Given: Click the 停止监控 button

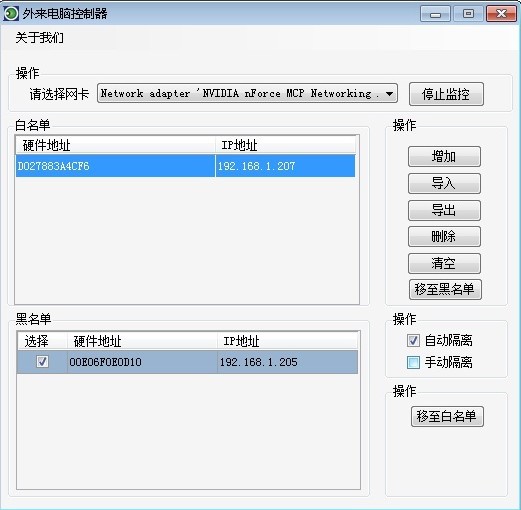Looking at the screenshot, I should coord(446,94).
